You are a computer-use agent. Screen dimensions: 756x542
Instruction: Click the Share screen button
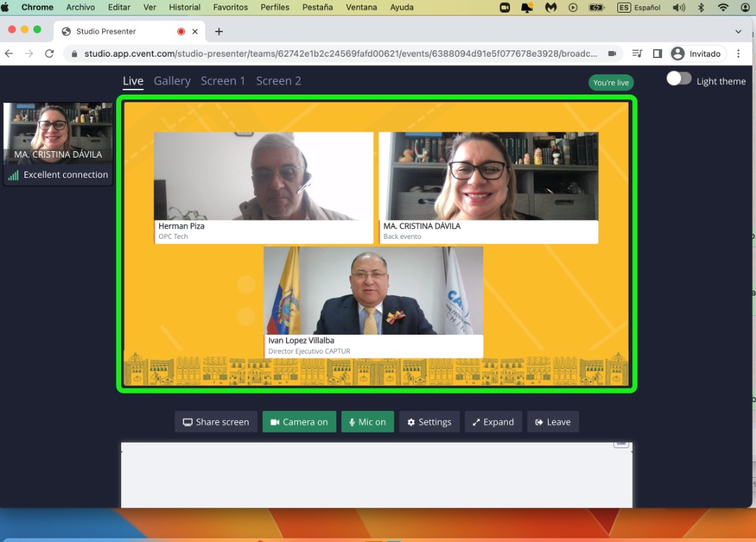coord(216,422)
